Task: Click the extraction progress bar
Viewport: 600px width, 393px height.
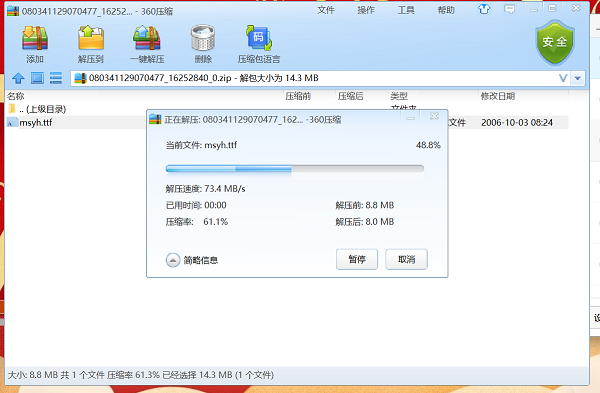Action: click(x=295, y=169)
